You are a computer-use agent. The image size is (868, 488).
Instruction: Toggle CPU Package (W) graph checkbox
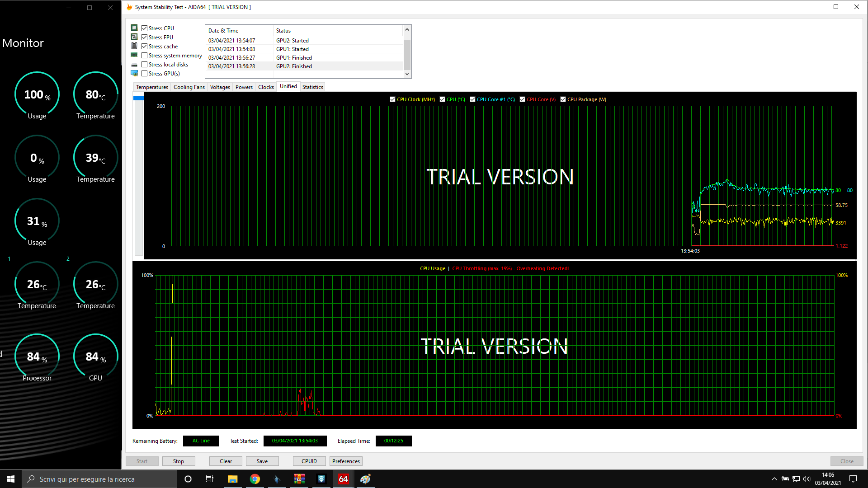[x=563, y=99]
